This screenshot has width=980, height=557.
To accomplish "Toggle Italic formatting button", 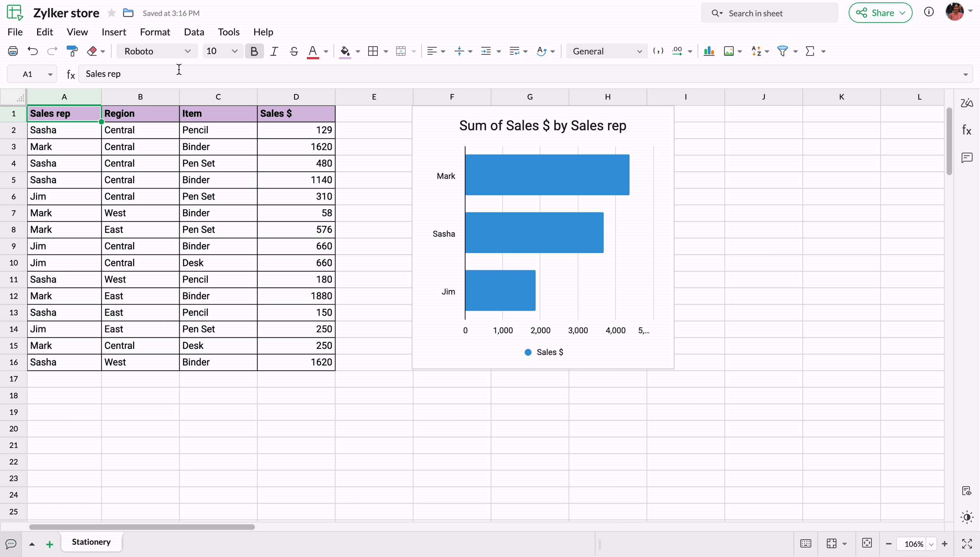I will click(274, 51).
